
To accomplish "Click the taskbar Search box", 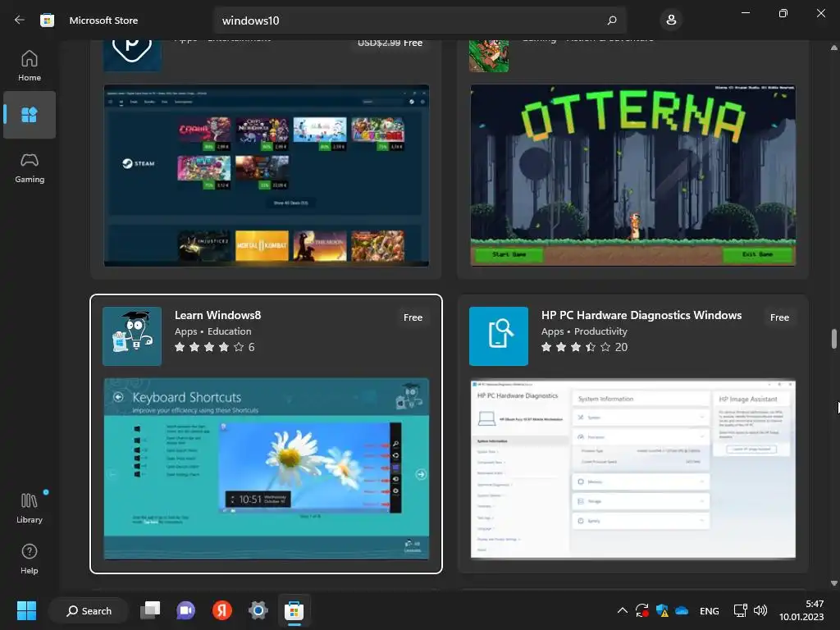I will pyautogui.click(x=89, y=610).
